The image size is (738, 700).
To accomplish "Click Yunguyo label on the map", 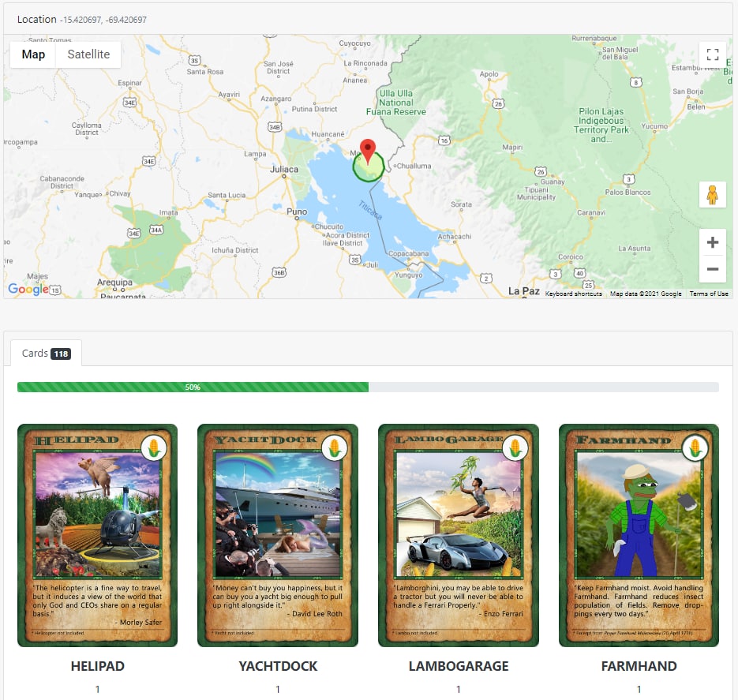I will pyautogui.click(x=409, y=275).
